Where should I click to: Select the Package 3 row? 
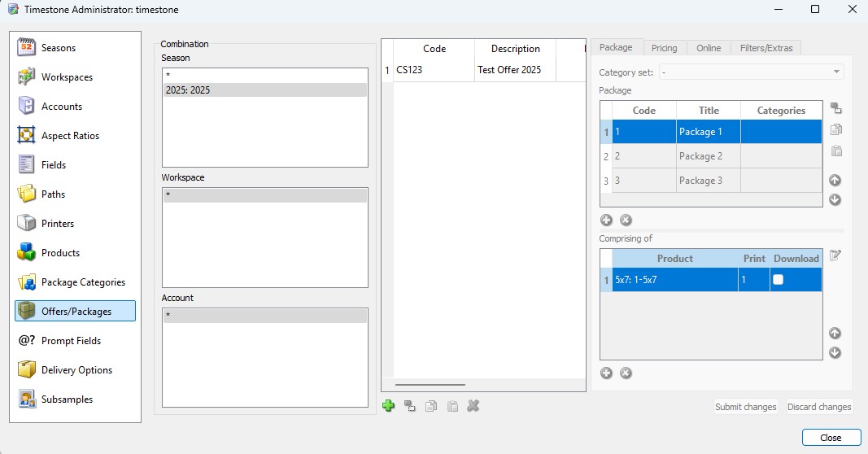point(711,181)
